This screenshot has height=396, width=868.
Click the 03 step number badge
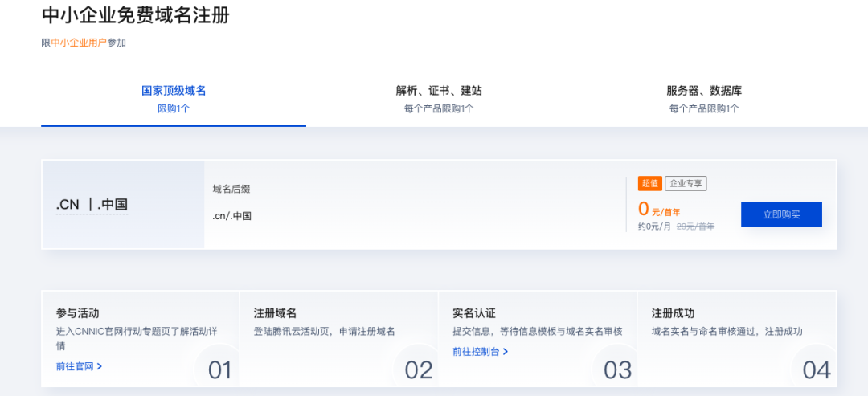[617, 370]
